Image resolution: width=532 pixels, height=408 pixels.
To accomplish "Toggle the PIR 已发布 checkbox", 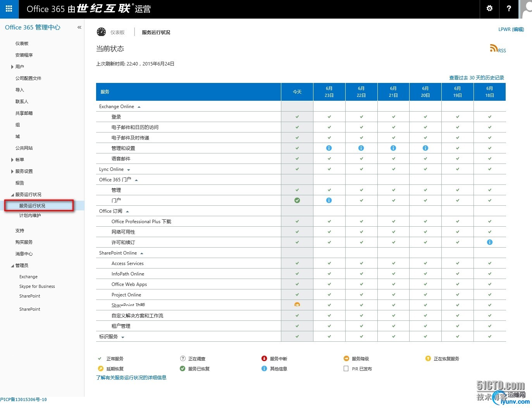I will pos(346,368).
